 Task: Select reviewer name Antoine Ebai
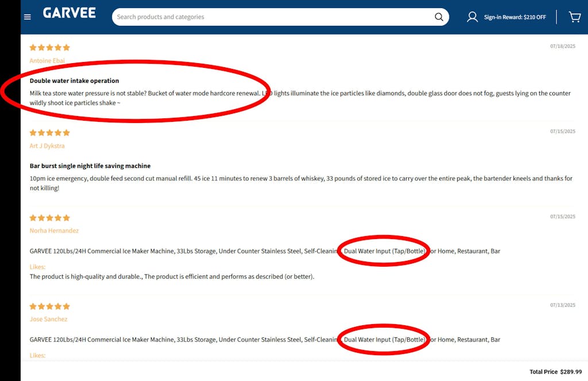[47, 61]
